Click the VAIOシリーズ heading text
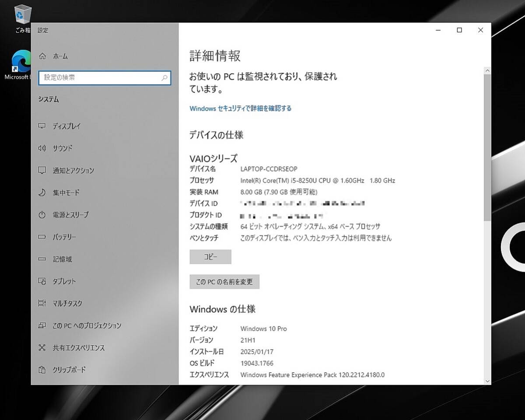This screenshot has height=420, width=525. pyautogui.click(x=213, y=158)
